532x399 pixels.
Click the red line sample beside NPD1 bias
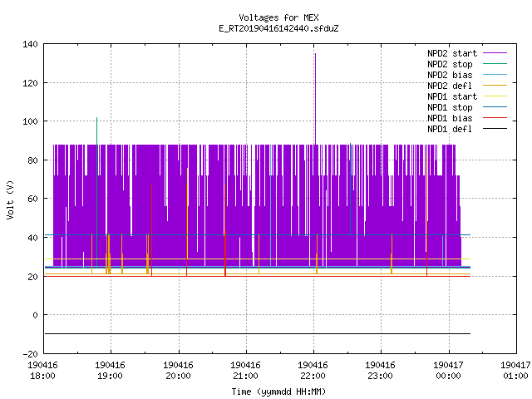click(x=495, y=118)
